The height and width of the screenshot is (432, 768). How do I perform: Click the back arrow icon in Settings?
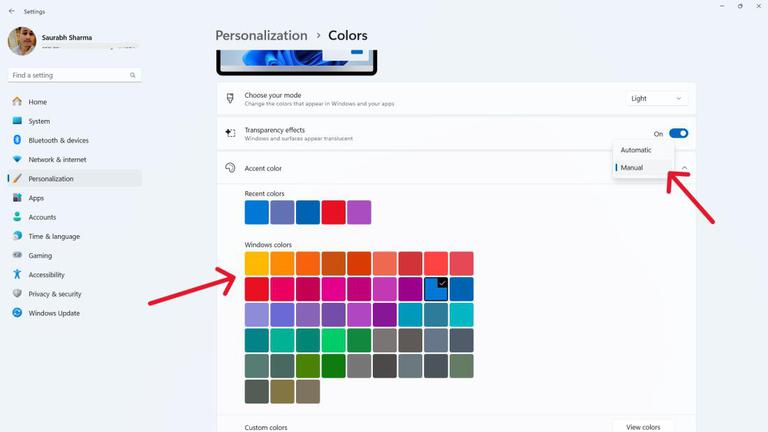(12, 11)
